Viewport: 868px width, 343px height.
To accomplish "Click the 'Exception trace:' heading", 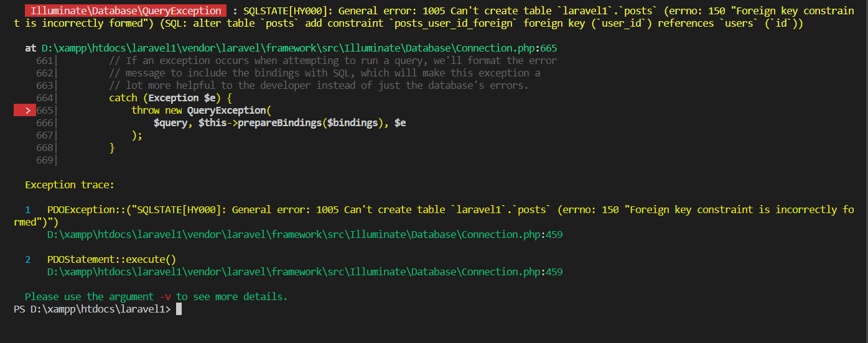I will [x=70, y=185].
